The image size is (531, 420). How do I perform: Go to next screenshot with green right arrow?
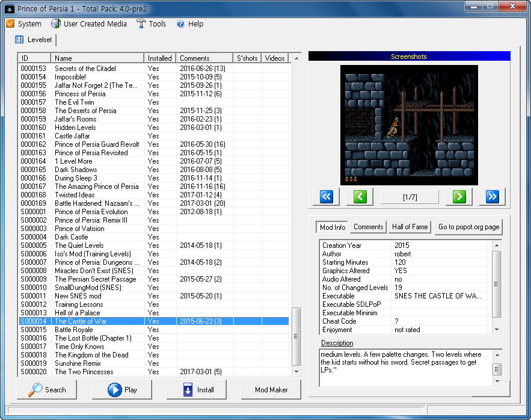tap(459, 197)
